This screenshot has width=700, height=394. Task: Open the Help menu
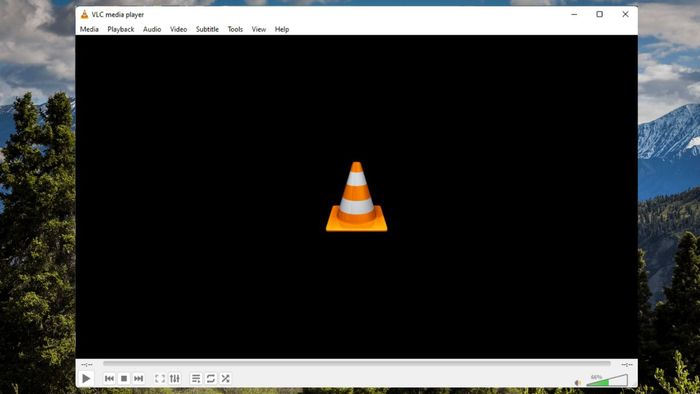[x=282, y=29]
